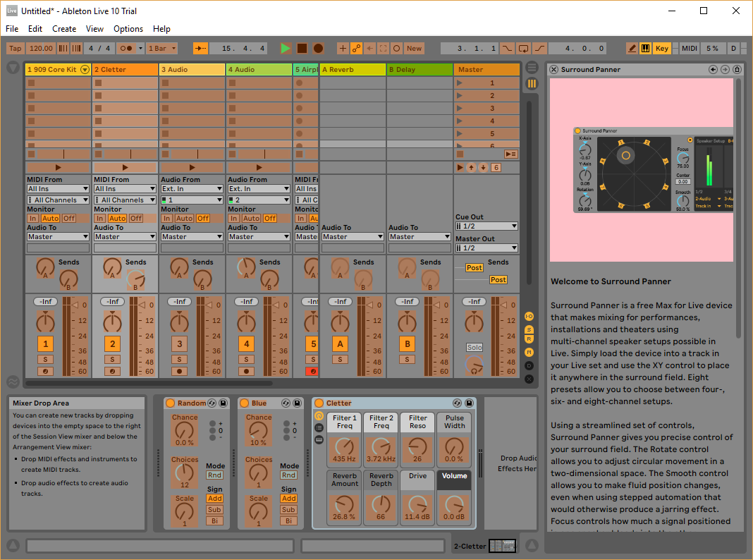Set track 3 Monitor to Off

point(203,219)
